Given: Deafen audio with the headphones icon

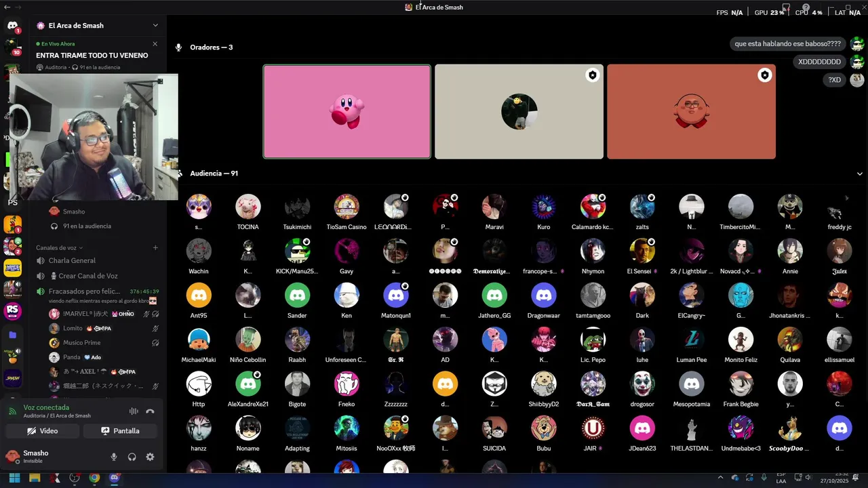Looking at the screenshot, I should (132, 457).
